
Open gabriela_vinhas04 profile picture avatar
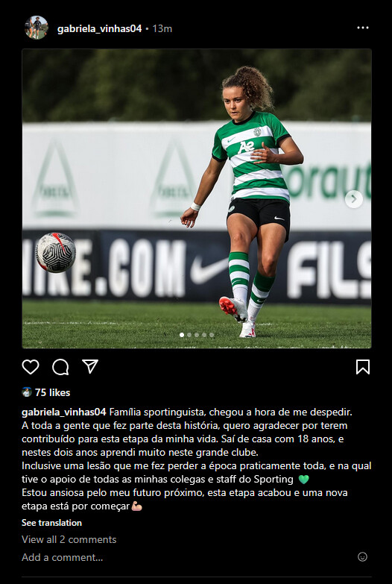[x=36, y=28]
